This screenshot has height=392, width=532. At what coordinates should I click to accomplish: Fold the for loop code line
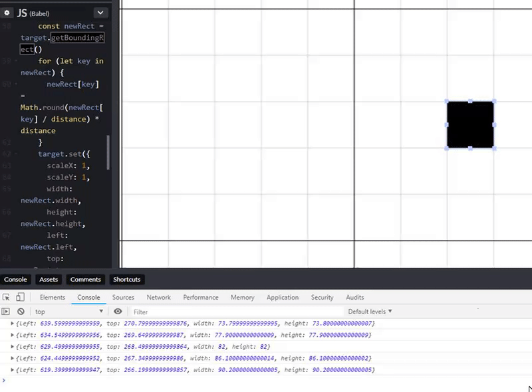[16, 61]
